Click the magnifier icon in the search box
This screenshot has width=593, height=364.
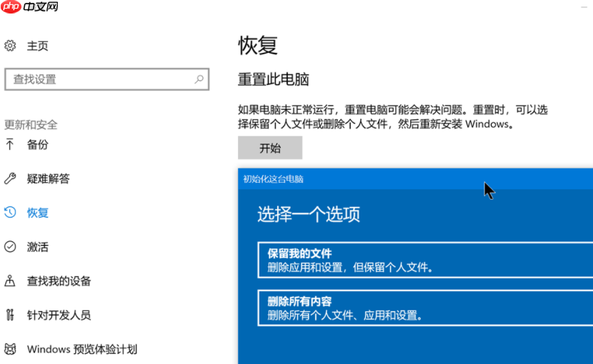198,79
